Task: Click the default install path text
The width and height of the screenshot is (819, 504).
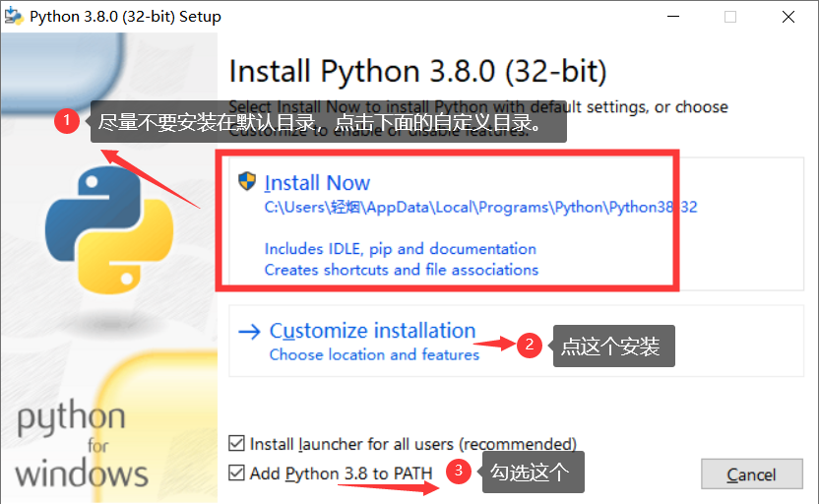Action: tap(480, 208)
